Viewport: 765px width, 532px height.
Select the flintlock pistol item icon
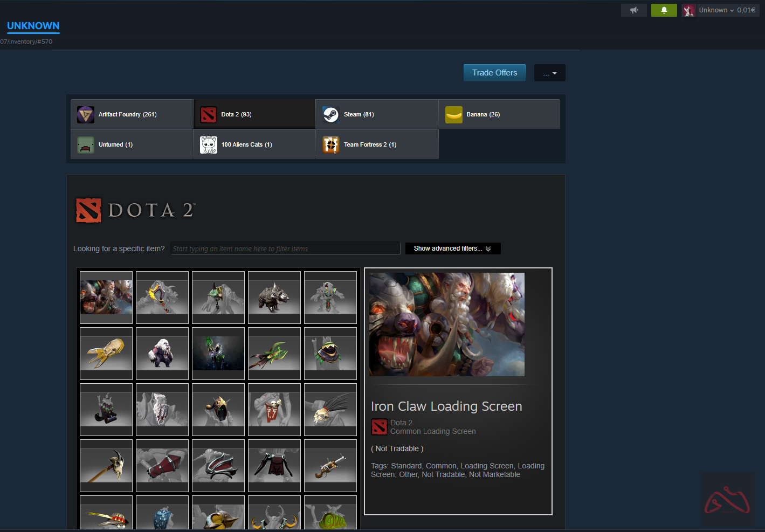tap(330, 465)
